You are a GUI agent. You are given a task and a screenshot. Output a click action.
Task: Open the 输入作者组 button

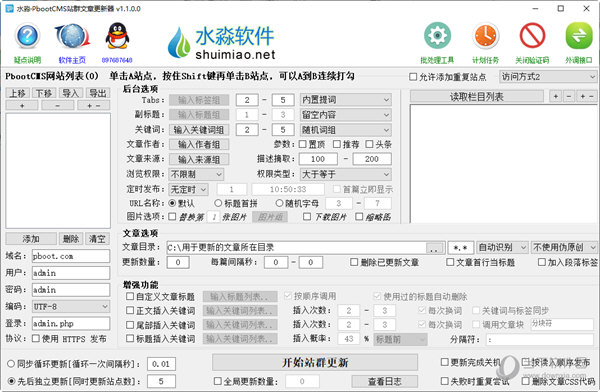pos(199,144)
